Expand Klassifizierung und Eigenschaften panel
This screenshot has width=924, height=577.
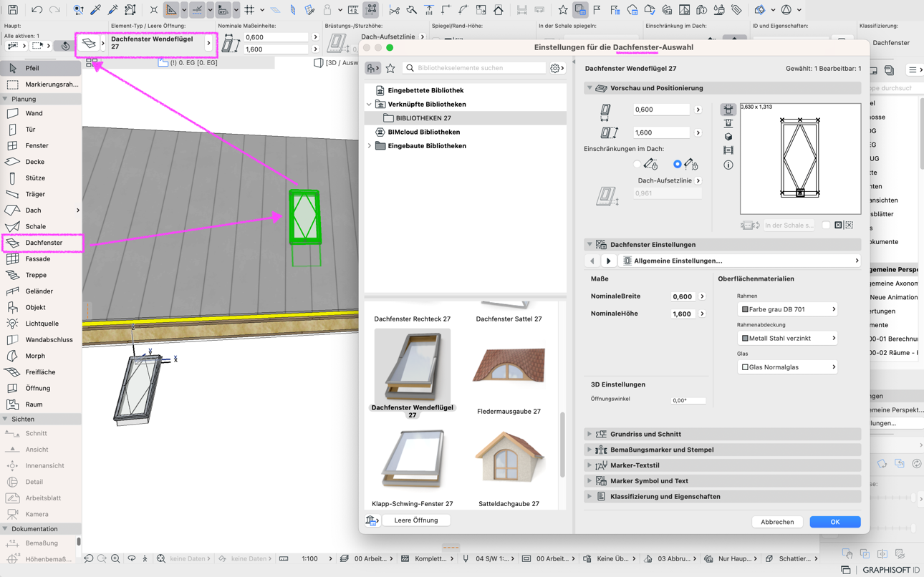coord(589,496)
